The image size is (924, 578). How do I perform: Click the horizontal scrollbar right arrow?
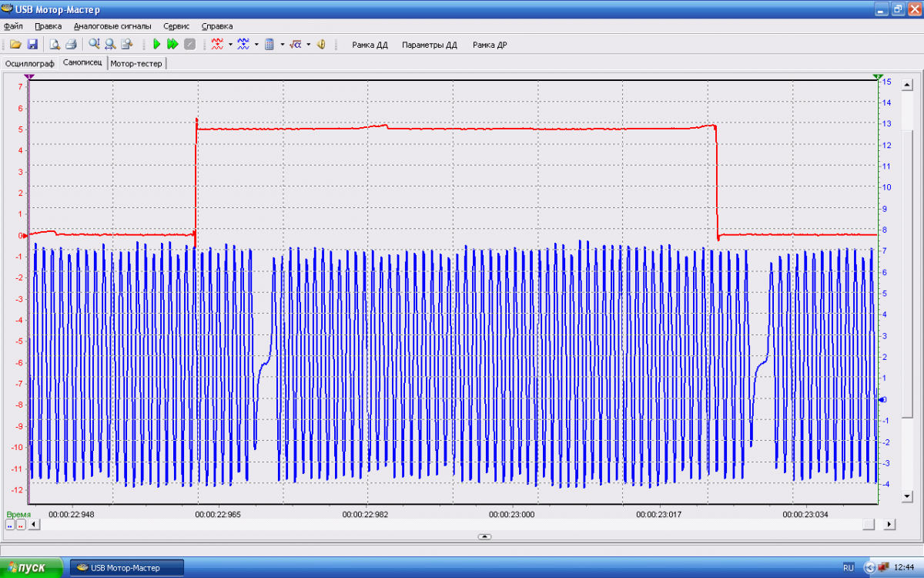click(889, 524)
